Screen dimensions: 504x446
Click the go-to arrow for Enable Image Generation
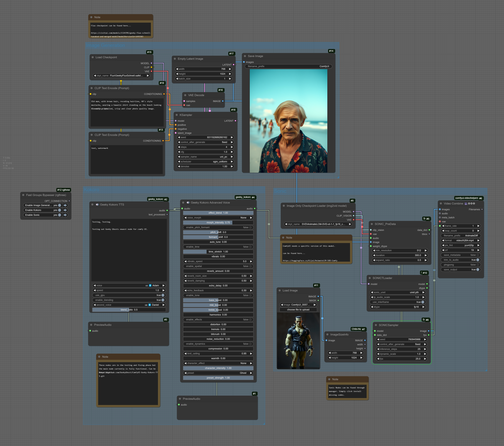coord(65,205)
